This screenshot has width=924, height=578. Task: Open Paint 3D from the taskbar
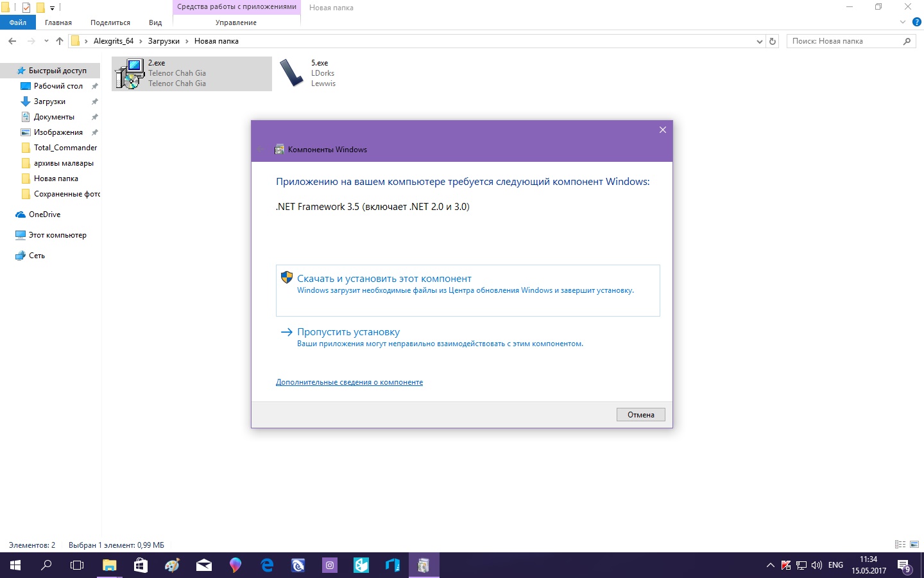[x=235, y=565]
